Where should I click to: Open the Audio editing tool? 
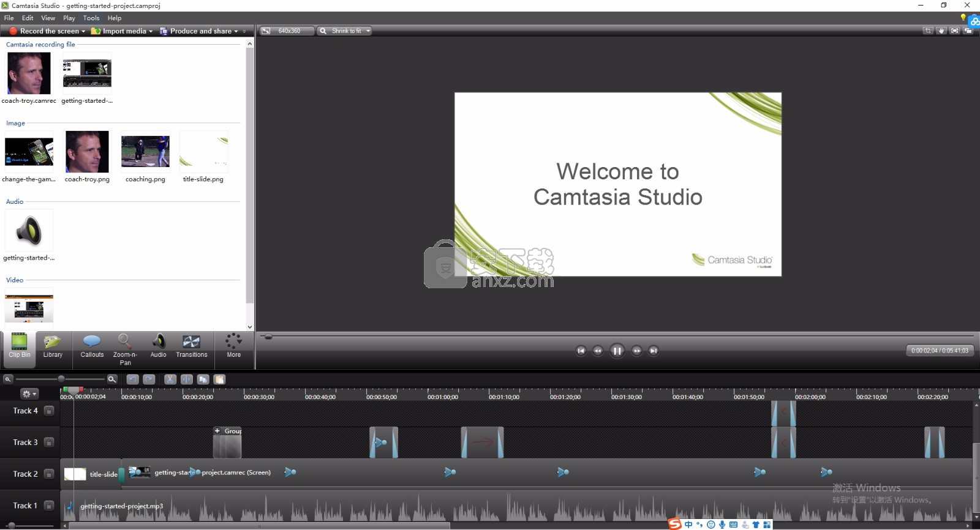pos(158,346)
